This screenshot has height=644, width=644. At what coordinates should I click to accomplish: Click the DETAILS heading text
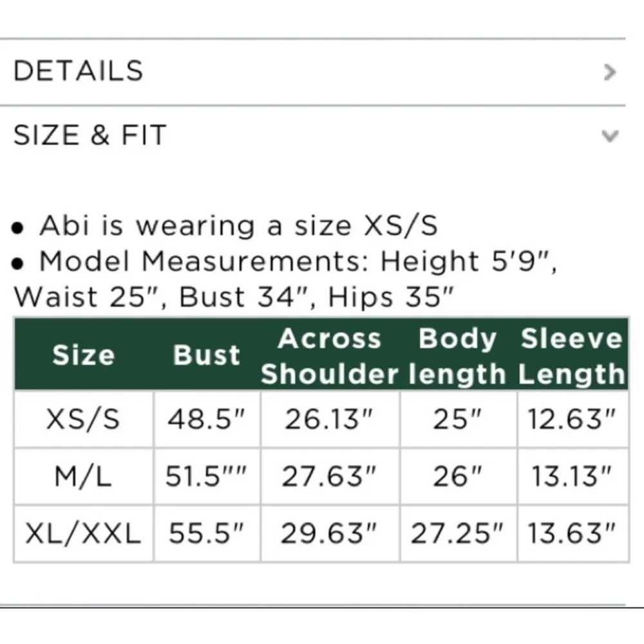[78, 71]
